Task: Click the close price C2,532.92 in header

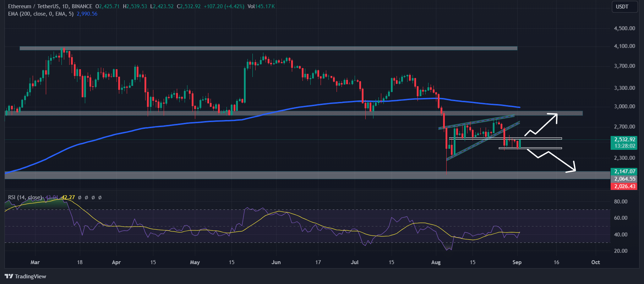Action: [189, 6]
